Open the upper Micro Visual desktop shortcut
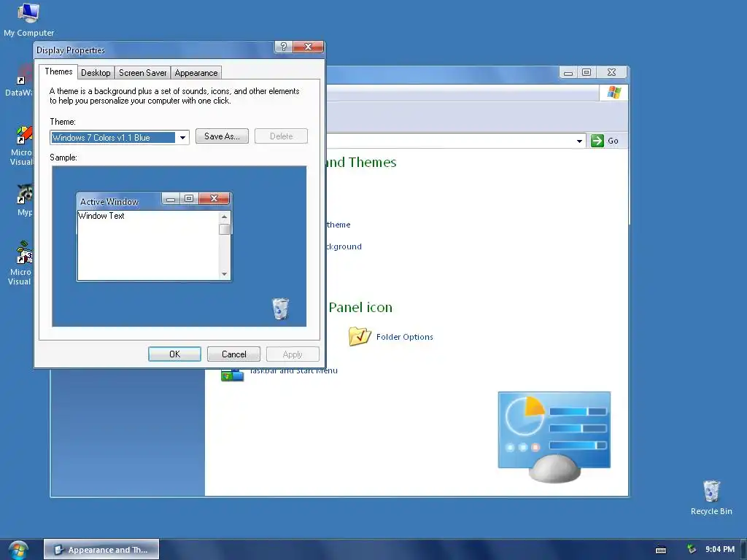Viewport: 747px width, 560px height. pos(21,145)
